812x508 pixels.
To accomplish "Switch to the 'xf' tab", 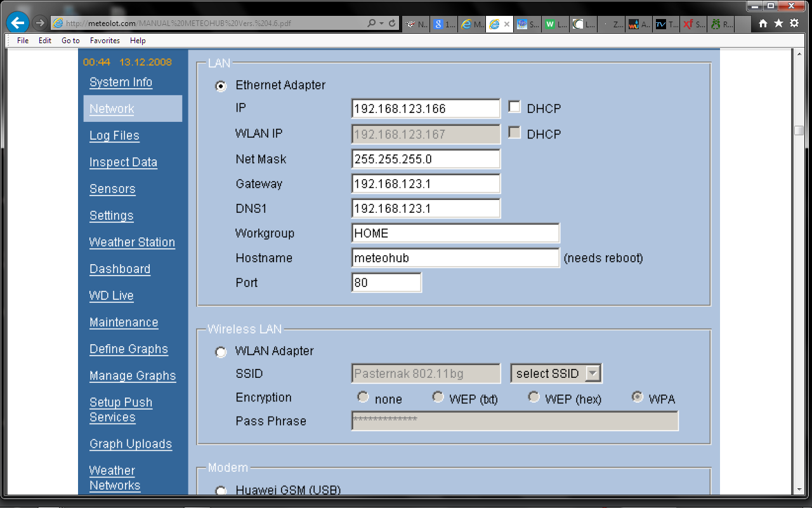I will [x=694, y=25].
